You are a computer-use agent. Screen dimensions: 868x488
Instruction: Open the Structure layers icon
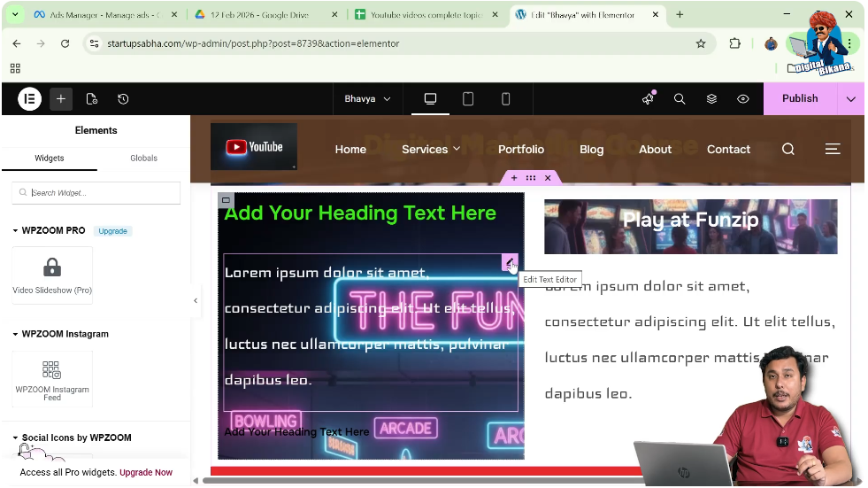click(711, 99)
